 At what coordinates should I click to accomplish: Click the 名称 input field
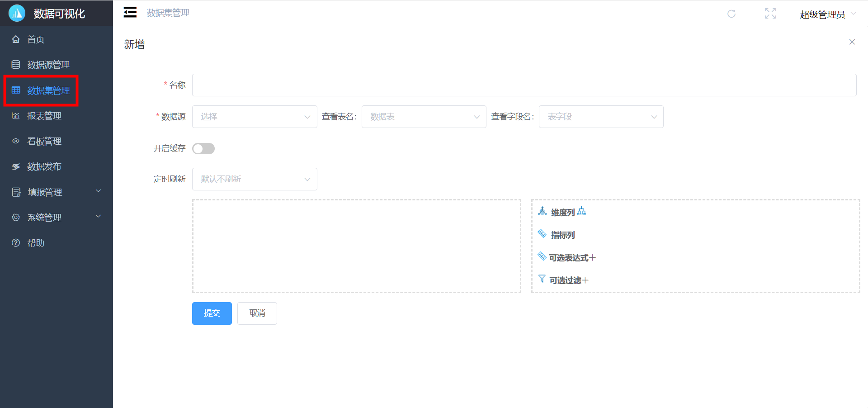coord(524,85)
